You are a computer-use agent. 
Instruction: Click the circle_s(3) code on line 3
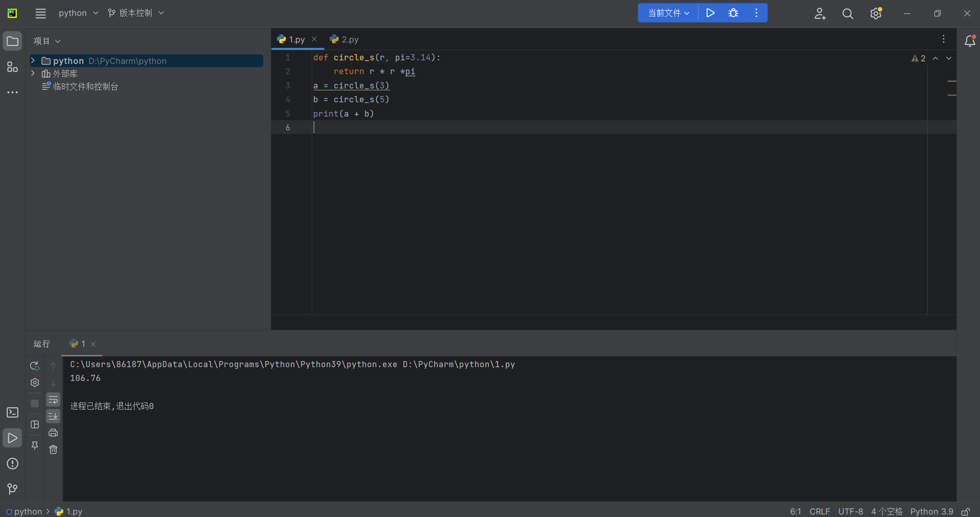pos(361,85)
